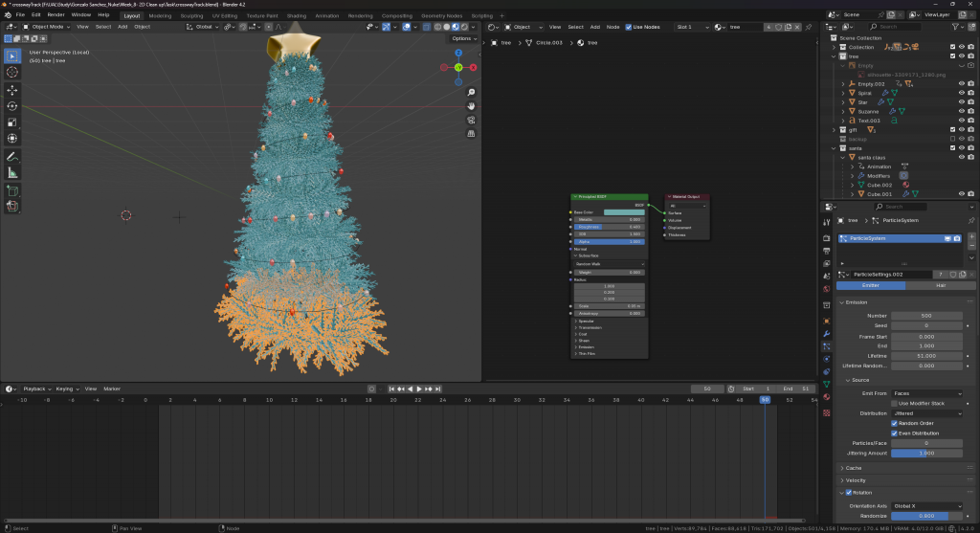The height and width of the screenshot is (533, 980).
Task: Click the viewport pan hand icon
Action: click(471, 106)
